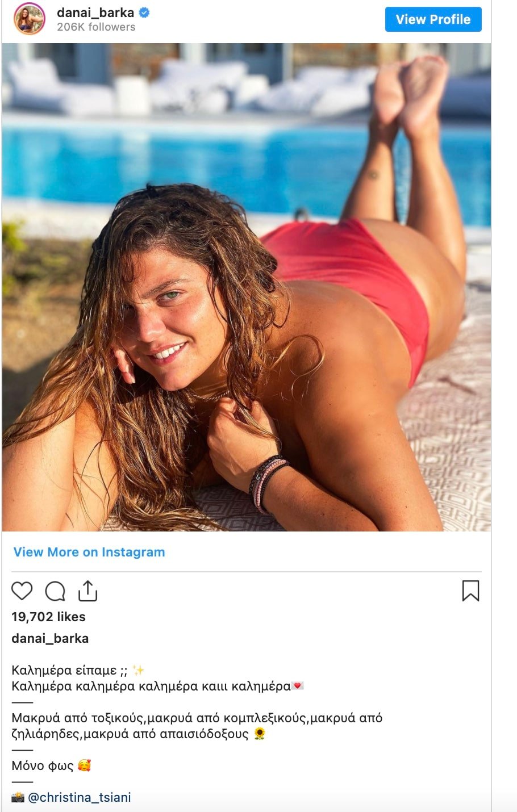The width and height of the screenshot is (517, 812).
Task: Click the love letter emoji in the caption
Action: pos(298,686)
